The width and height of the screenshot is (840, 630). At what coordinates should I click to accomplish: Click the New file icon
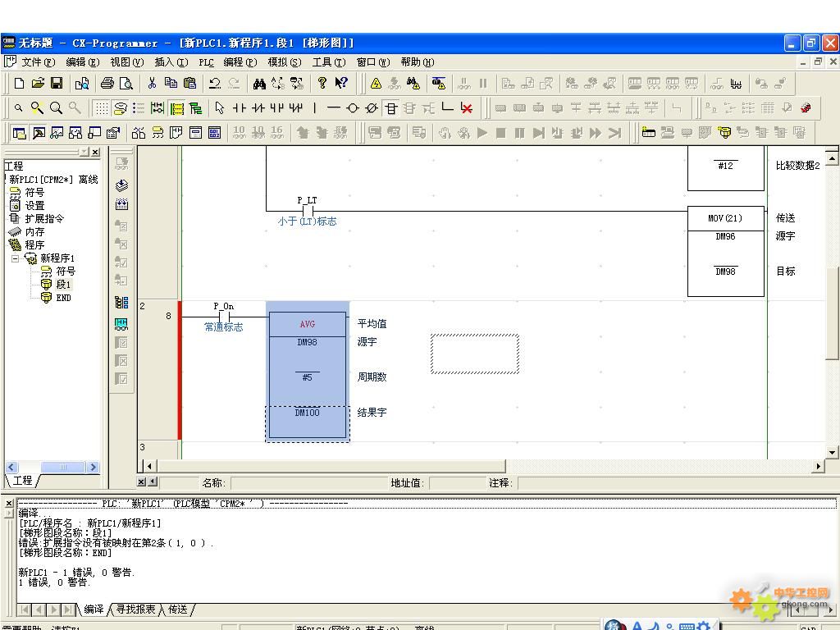click(20, 83)
